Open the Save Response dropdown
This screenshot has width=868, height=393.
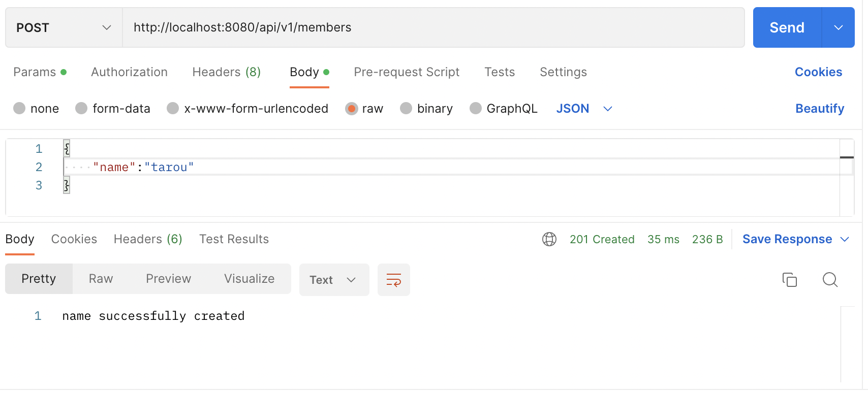pos(795,239)
